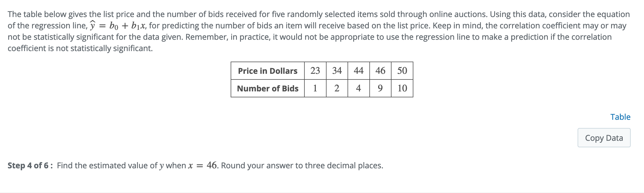
Task: Click the price value 34 in the table
Action: (x=336, y=71)
